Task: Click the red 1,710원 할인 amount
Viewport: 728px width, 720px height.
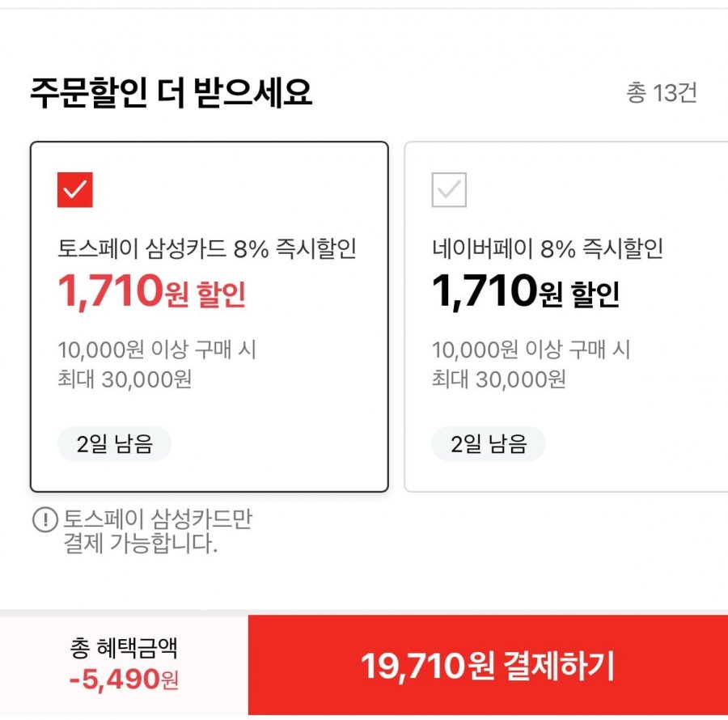Action: (x=151, y=292)
